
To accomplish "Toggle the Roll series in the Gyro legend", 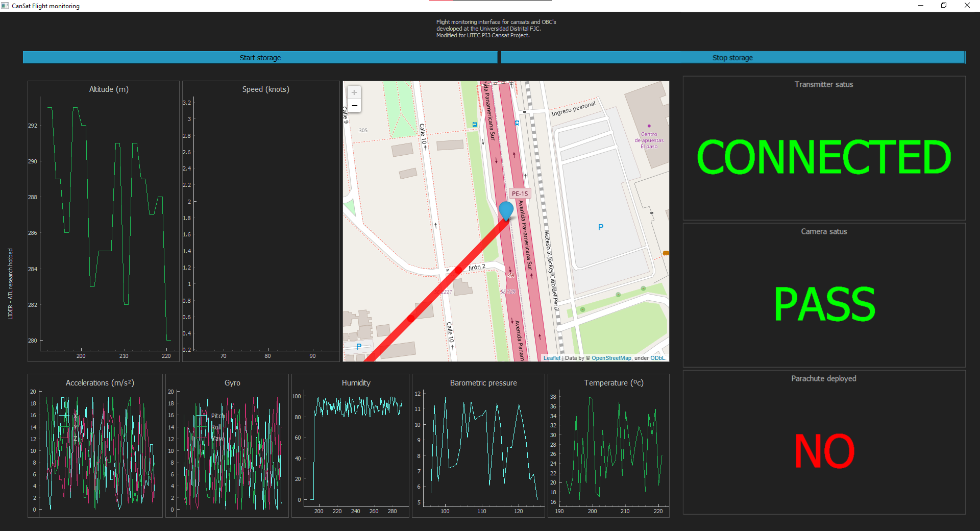I will click(x=216, y=427).
